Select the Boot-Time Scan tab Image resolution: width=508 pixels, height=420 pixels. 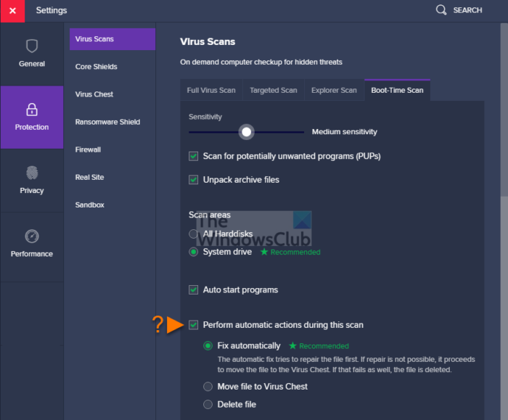(397, 91)
